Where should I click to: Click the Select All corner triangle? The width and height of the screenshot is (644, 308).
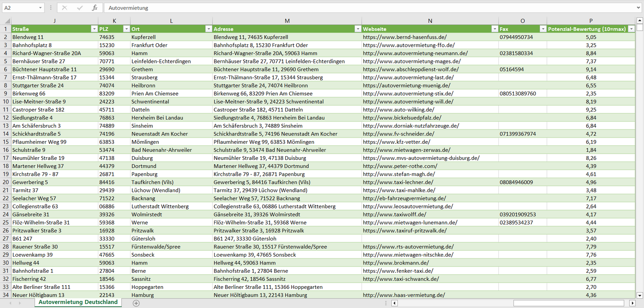[7, 21]
